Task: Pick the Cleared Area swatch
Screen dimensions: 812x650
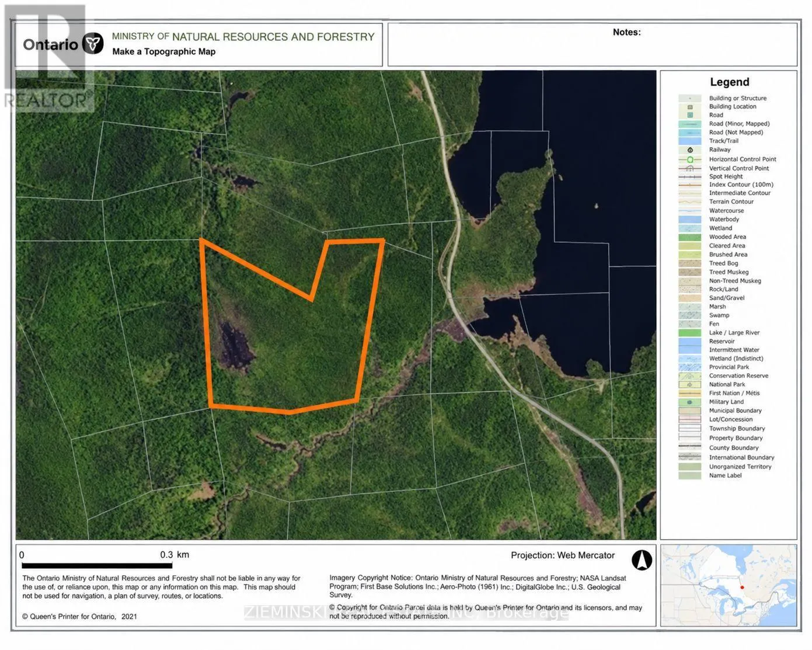Action: (x=690, y=246)
